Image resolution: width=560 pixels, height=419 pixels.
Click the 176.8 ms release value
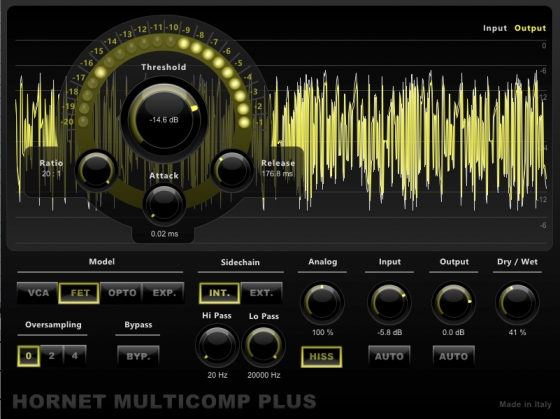point(278,174)
